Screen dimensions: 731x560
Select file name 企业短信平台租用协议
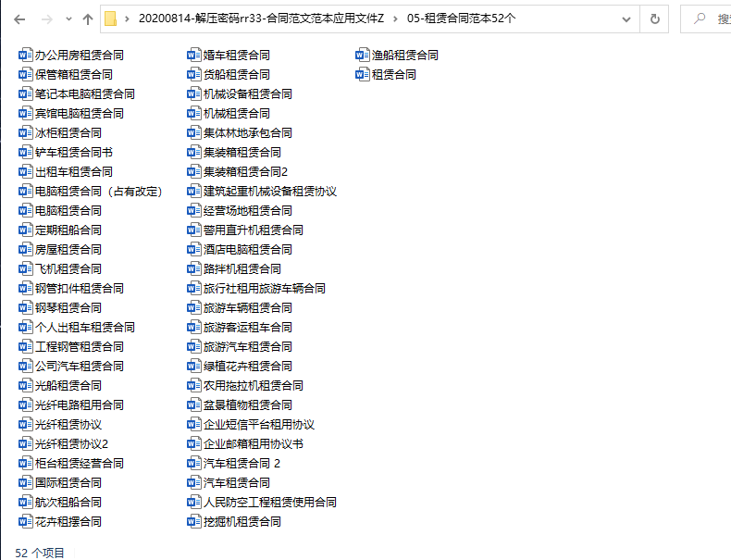coord(259,425)
